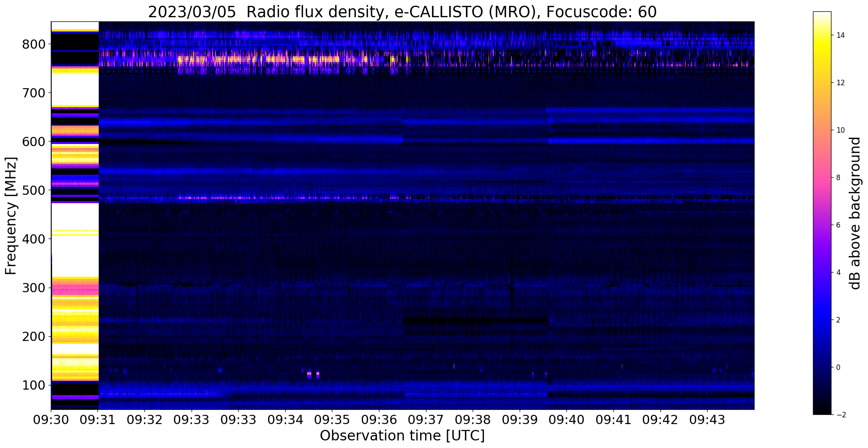
Task: Click the dB intensity colorbar gradient
Action: pos(822,213)
